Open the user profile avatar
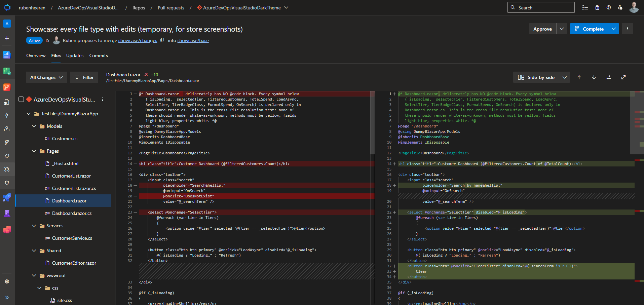This screenshot has width=644, height=305. point(634,7)
